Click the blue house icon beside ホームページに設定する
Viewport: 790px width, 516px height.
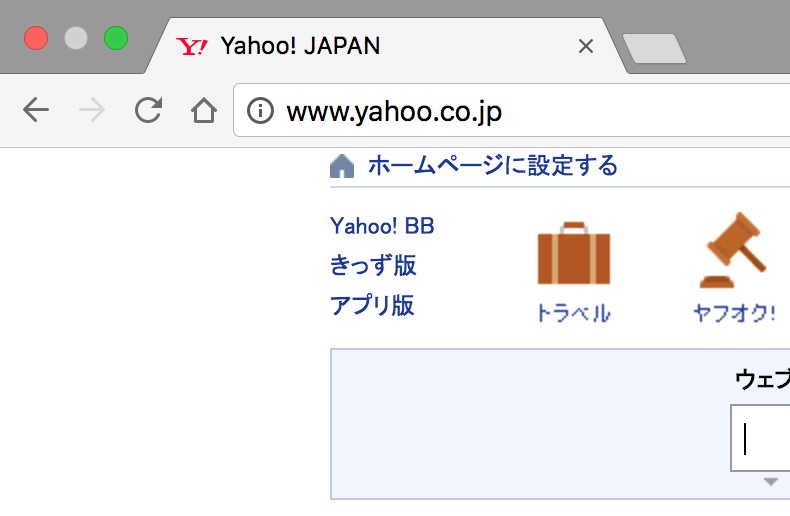(x=342, y=166)
